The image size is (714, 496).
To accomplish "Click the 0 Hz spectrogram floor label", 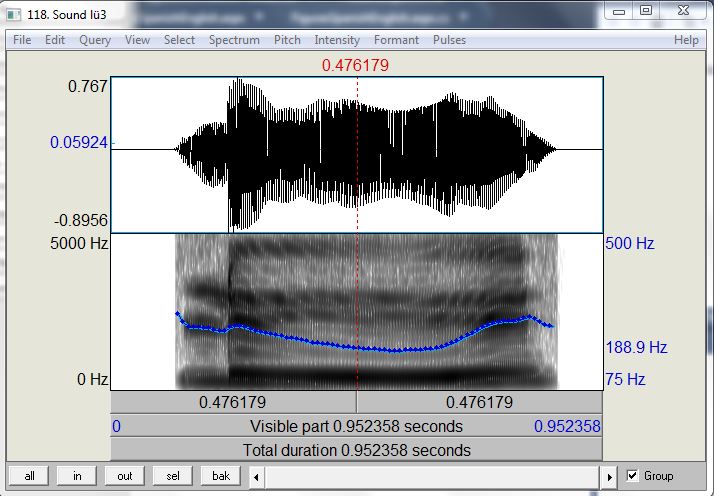I will tap(92, 379).
